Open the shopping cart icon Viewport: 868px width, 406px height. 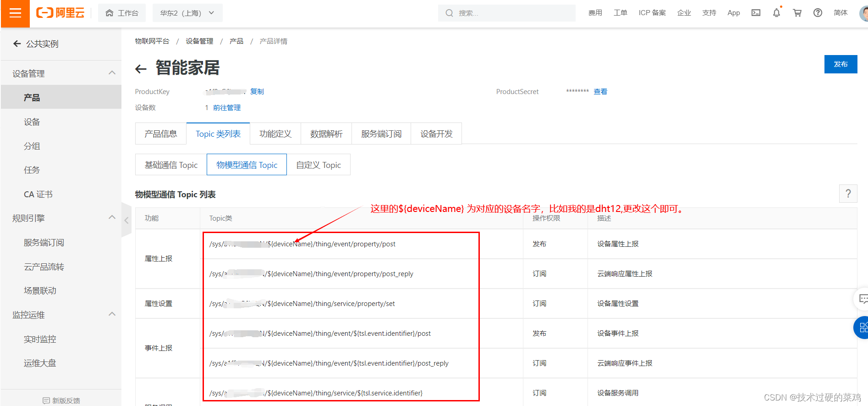pos(797,13)
